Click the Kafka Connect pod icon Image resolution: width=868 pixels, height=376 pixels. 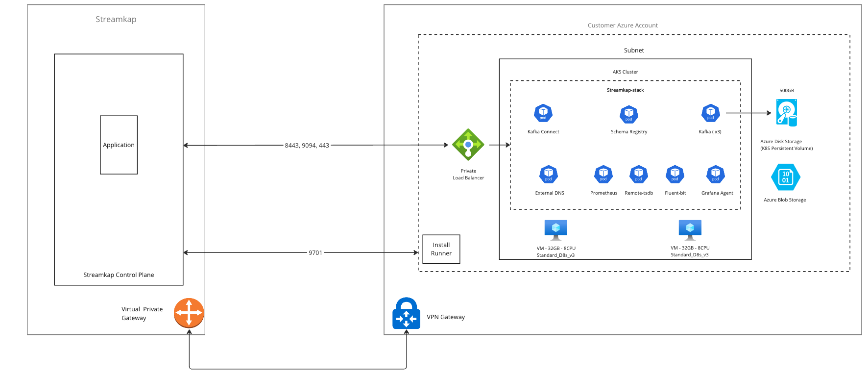pyautogui.click(x=543, y=113)
